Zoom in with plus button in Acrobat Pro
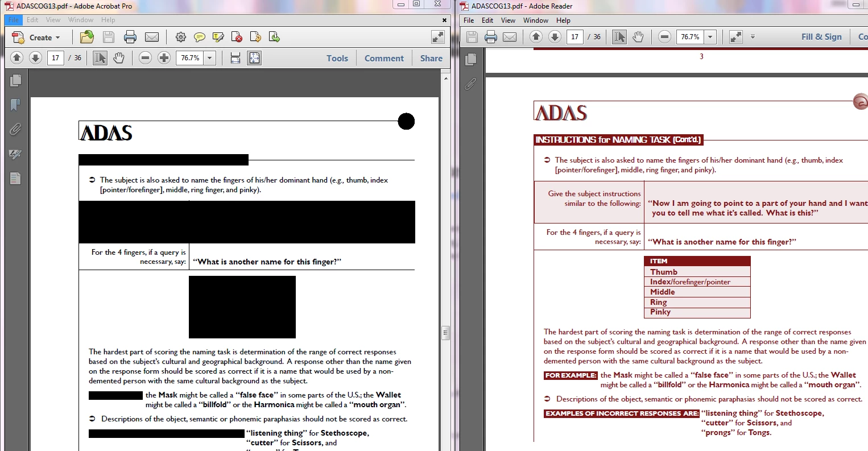This screenshot has height=451, width=868. [x=164, y=58]
